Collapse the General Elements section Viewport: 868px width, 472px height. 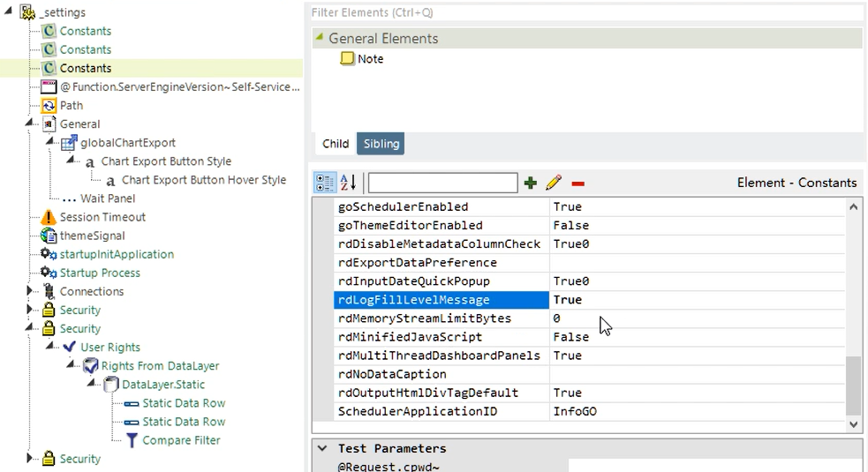coord(320,38)
